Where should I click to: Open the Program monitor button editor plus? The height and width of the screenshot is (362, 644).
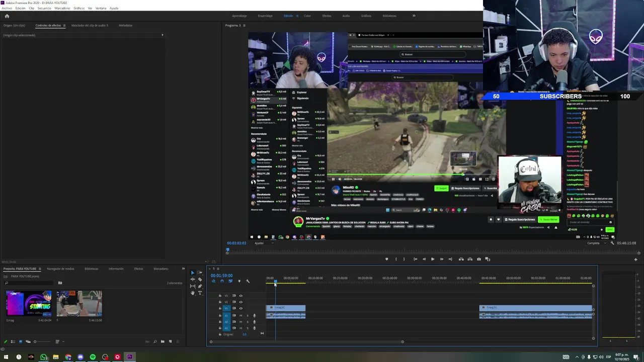click(635, 259)
